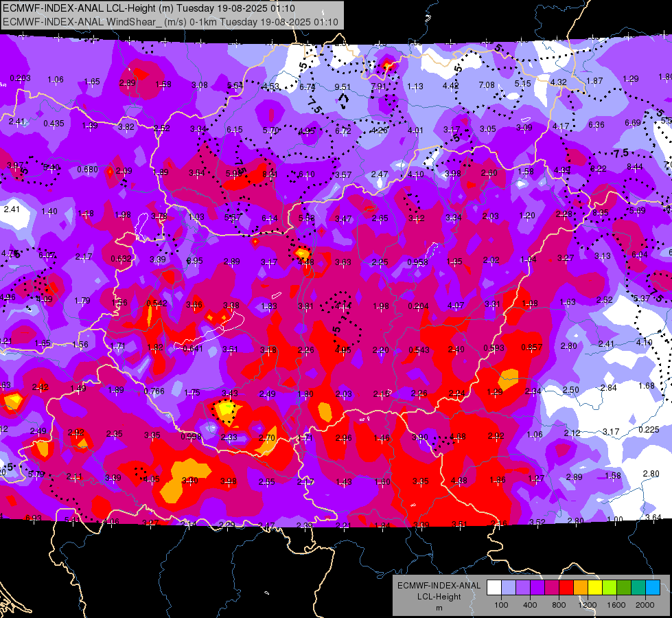Click the wind shear value 1.87

tap(594, 80)
